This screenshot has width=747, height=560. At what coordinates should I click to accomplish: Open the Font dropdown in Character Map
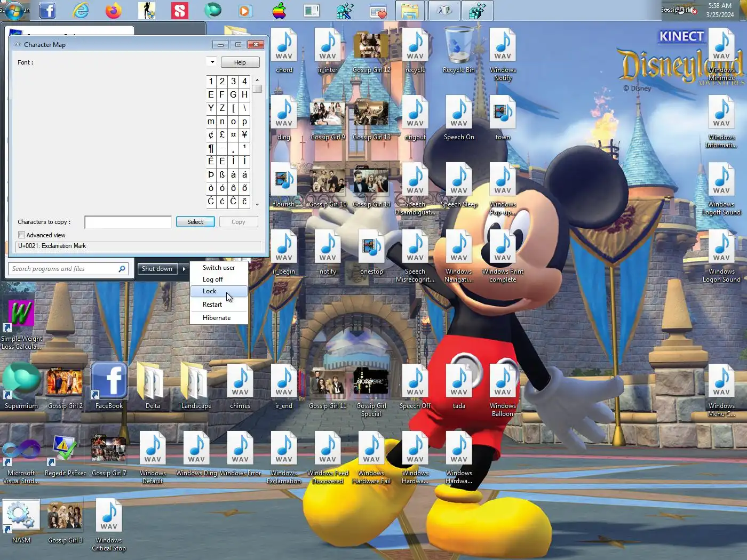[212, 62]
